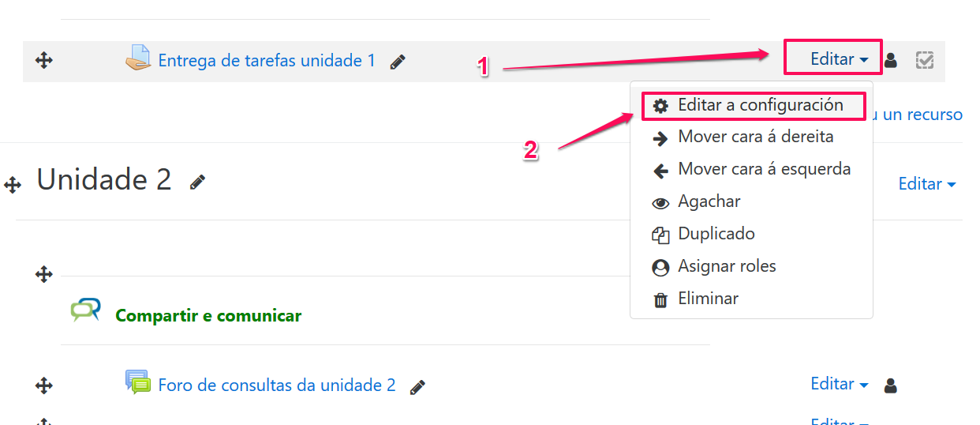Select Eliminar from the edit menu
The height and width of the screenshot is (425, 980).
tap(708, 299)
